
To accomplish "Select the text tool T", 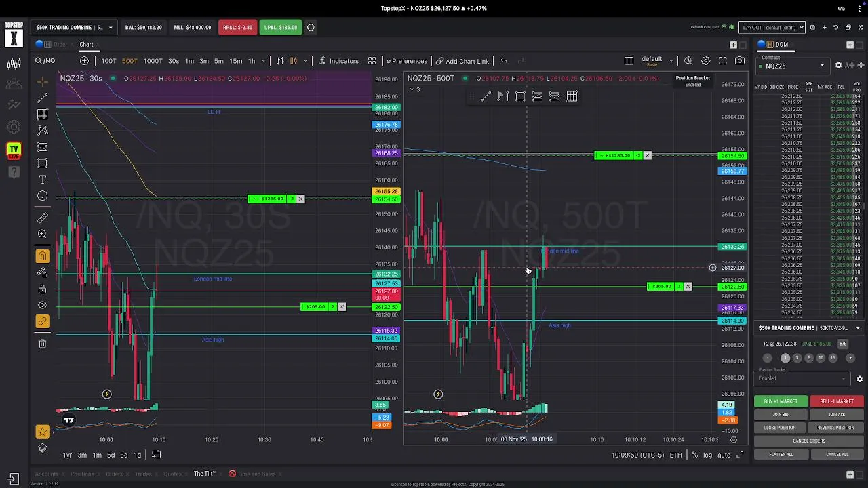I will coord(43,180).
